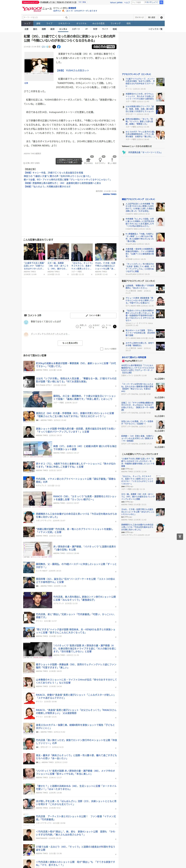
Task: Open the 研ナオコ recommended article
Action: point(76,465)
